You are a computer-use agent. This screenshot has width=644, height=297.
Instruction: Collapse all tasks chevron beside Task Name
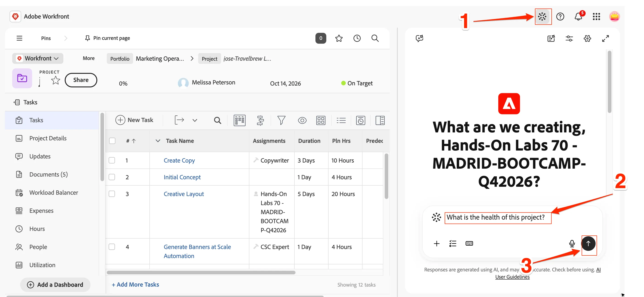click(158, 141)
